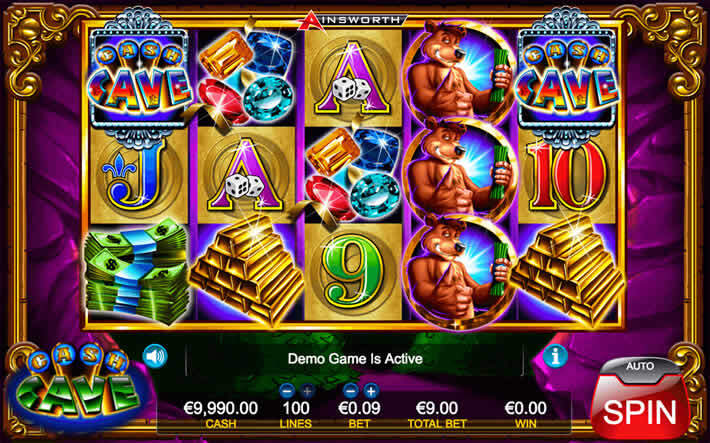Click the top bear wild symbol

tap(459, 75)
